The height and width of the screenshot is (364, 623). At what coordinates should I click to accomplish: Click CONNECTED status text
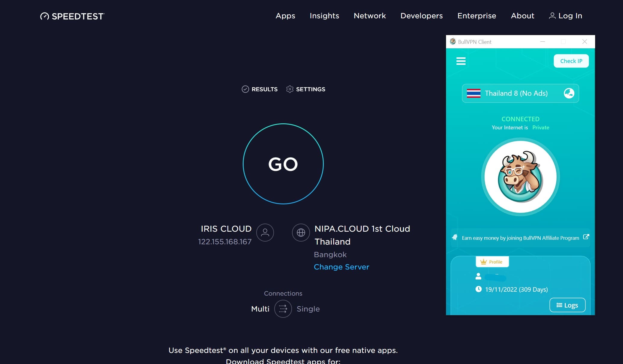click(520, 119)
